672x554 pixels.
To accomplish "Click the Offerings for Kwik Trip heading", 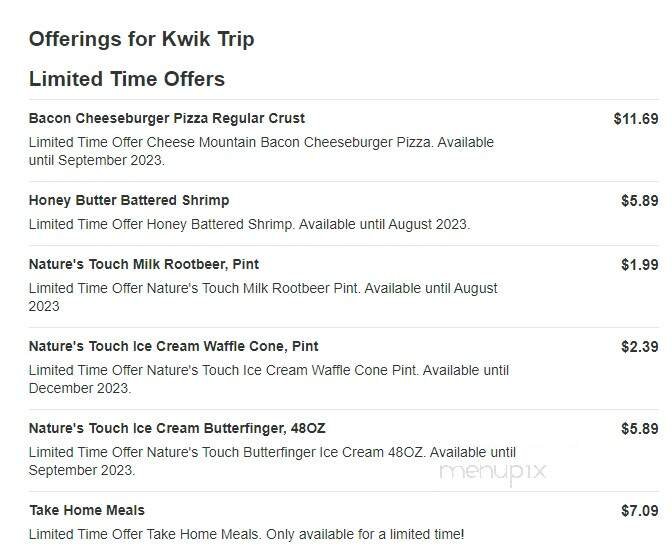I will click(141, 39).
